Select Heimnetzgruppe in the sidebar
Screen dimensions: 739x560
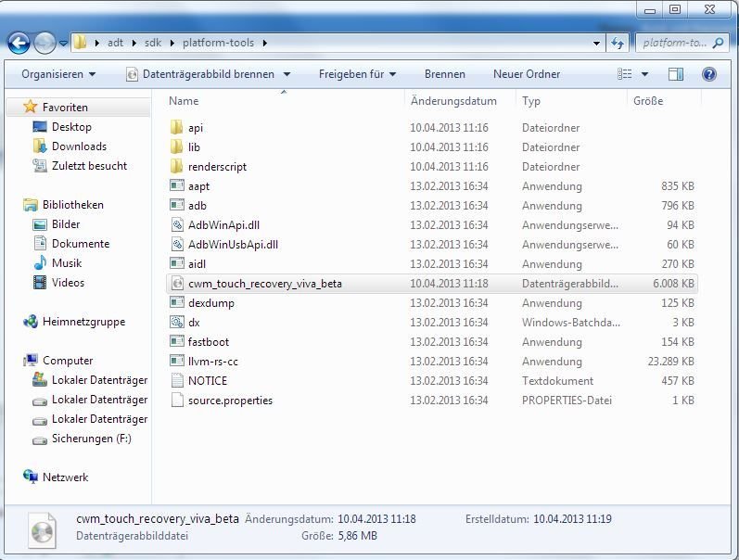coord(83,322)
